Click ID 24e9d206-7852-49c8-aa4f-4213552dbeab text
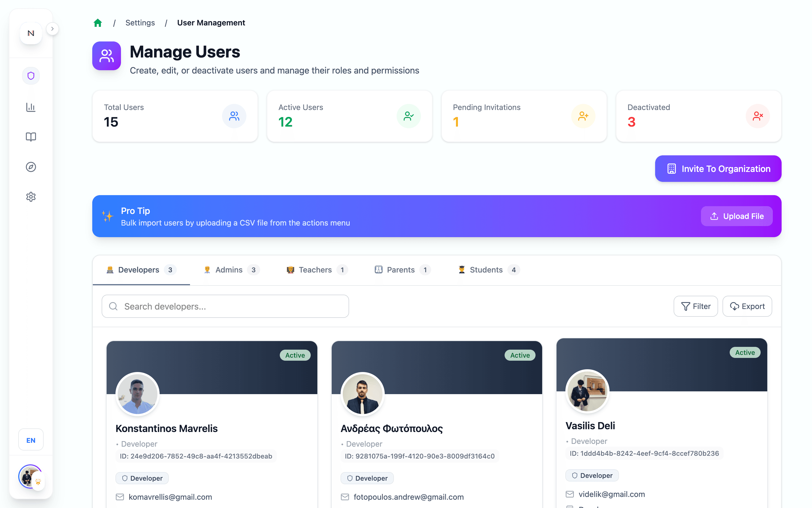Image resolution: width=812 pixels, height=508 pixels. pos(196,456)
